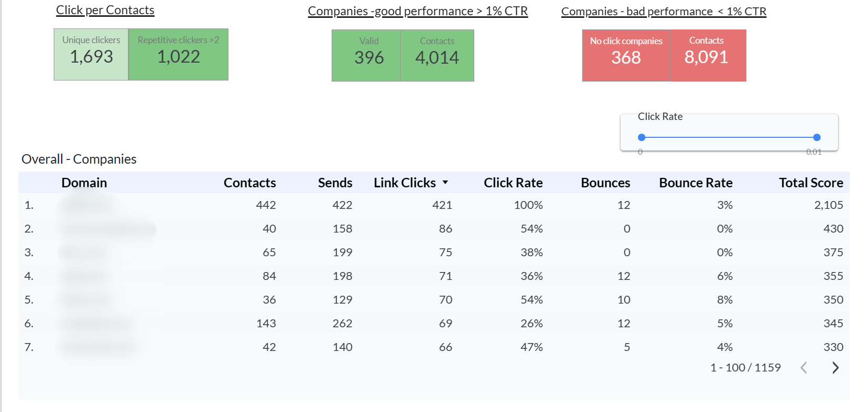
Task: Go to the previous results page
Action: [804, 368]
